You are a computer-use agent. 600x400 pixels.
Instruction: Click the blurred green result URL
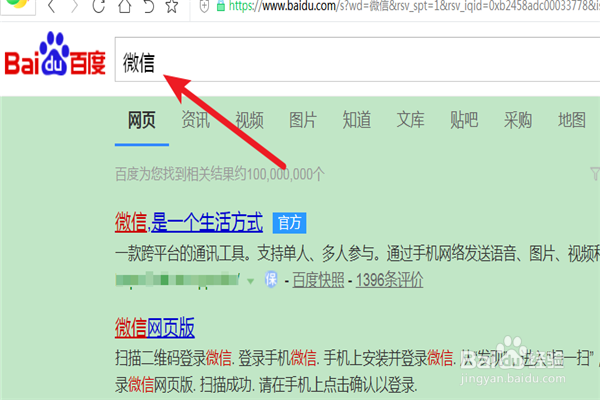[178, 280]
